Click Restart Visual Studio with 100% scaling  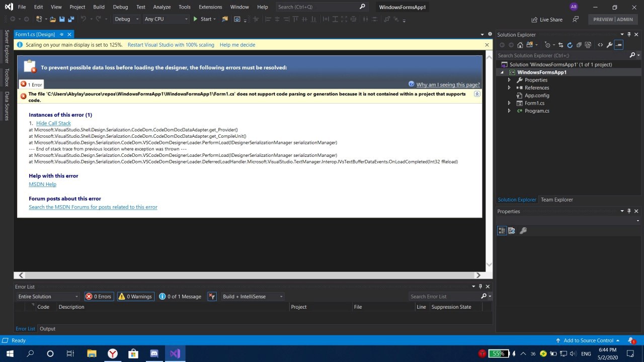pos(171,45)
